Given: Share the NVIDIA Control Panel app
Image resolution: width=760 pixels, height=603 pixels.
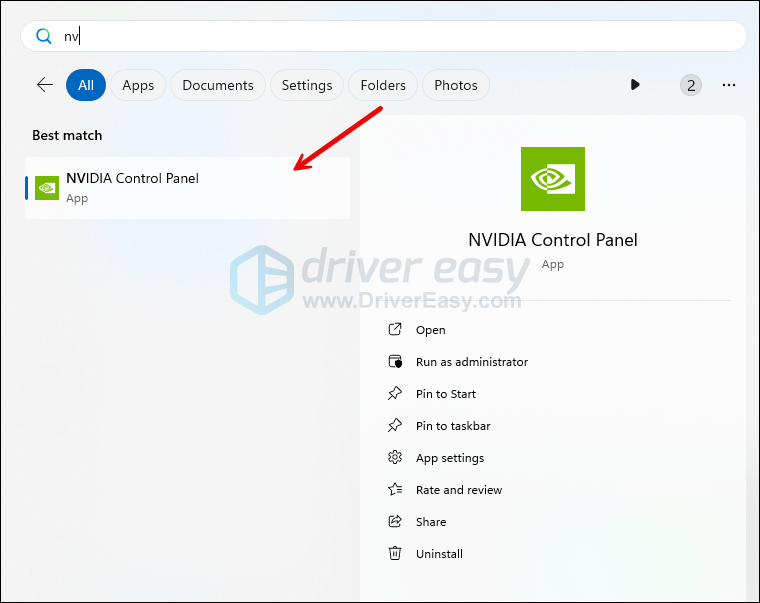Looking at the screenshot, I should click(430, 522).
